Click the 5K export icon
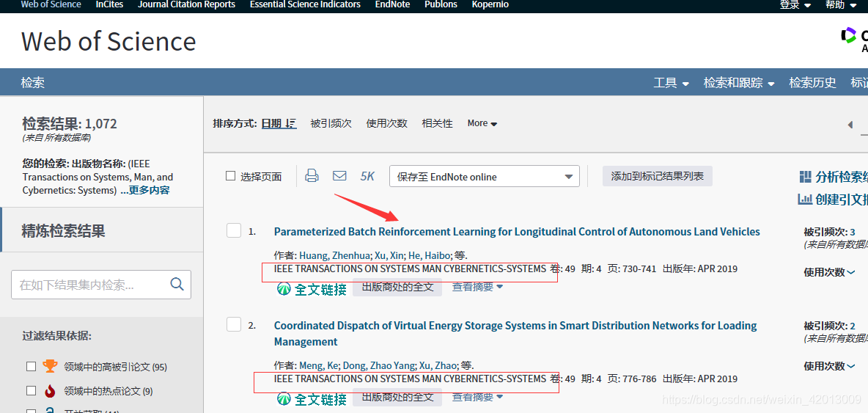 [367, 177]
